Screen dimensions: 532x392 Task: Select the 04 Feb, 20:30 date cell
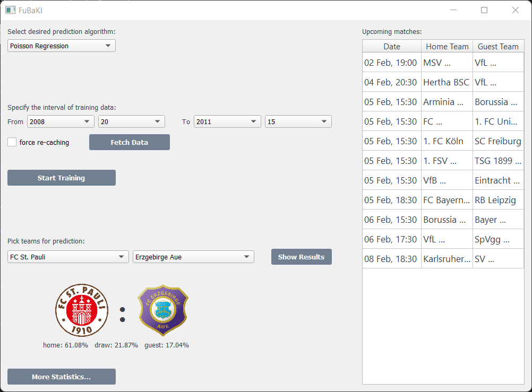(392, 82)
